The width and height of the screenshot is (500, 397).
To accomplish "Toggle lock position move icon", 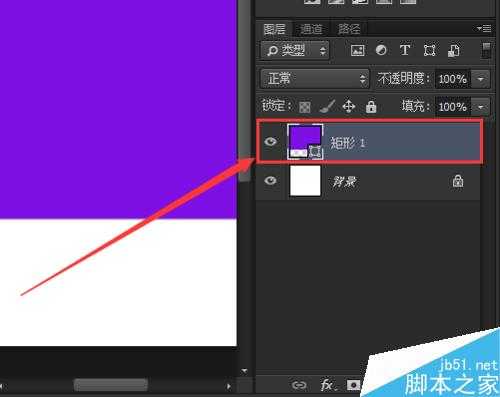I will [349, 106].
